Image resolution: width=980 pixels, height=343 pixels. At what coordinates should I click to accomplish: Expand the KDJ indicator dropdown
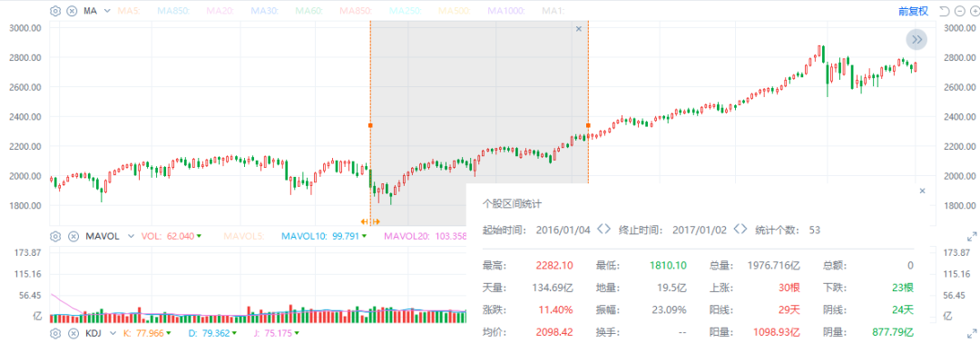click(113, 333)
